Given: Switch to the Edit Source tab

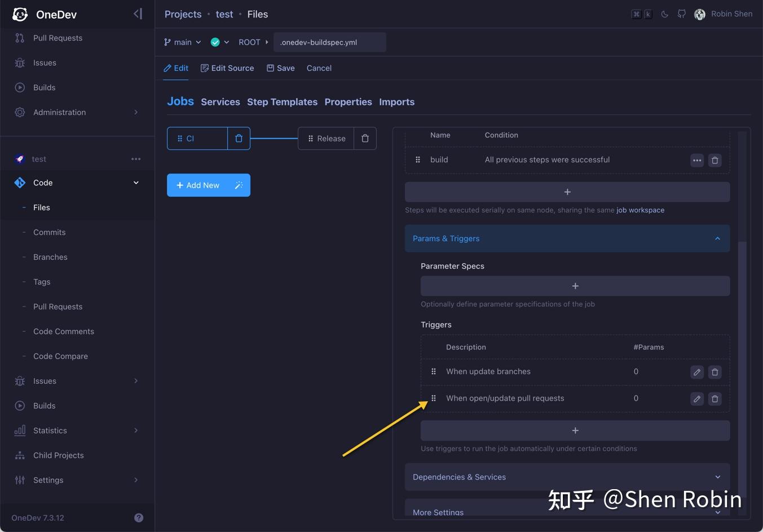Looking at the screenshot, I should 227,68.
